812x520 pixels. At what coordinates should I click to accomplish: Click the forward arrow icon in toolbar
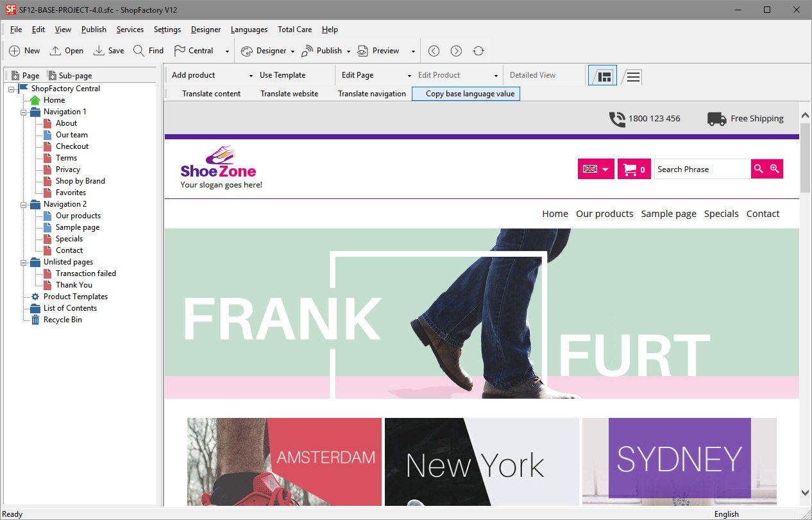click(456, 51)
